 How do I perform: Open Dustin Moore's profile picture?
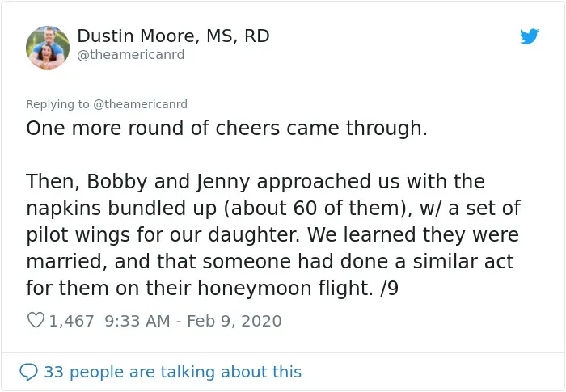(48, 48)
